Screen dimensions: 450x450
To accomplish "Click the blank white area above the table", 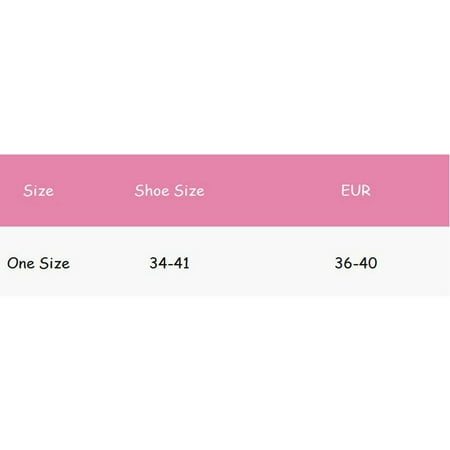I will click(x=225, y=77).
